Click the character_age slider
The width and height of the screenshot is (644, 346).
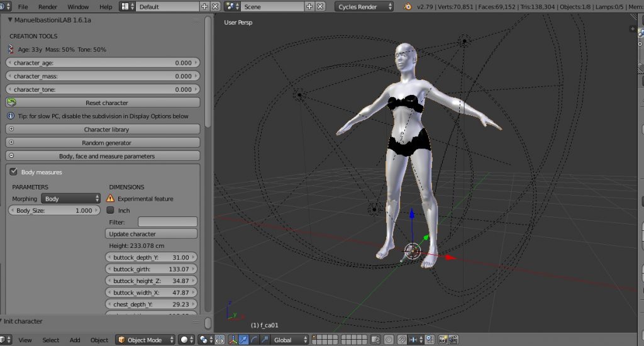coord(103,63)
